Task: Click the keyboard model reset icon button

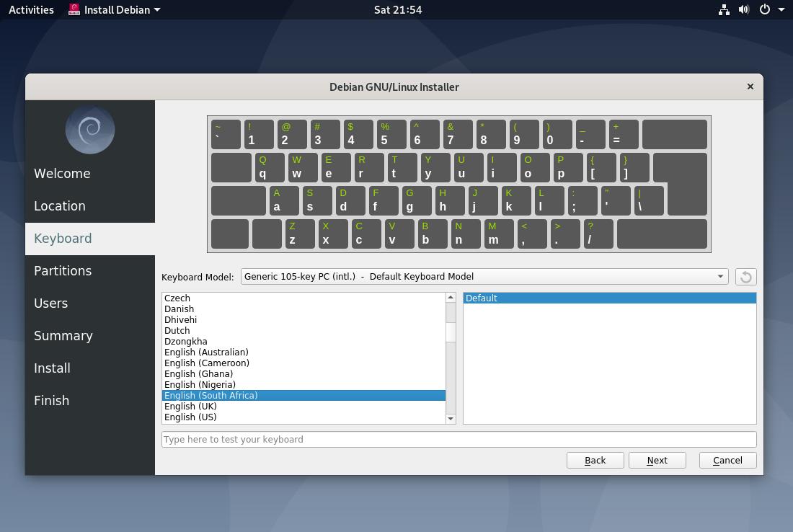Action: tap(745, 277)
